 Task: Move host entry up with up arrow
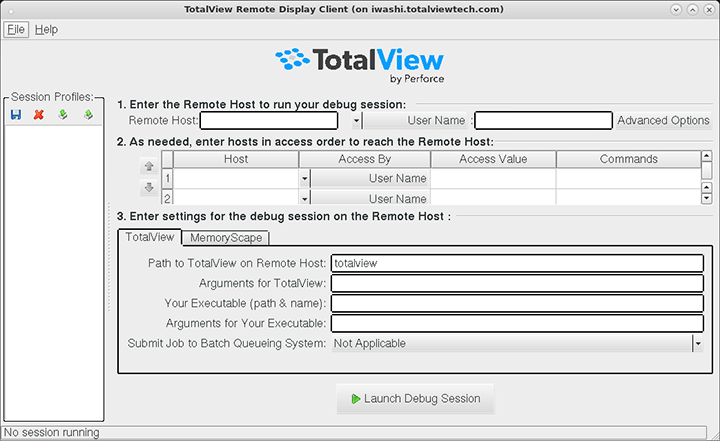coord(149,167)
